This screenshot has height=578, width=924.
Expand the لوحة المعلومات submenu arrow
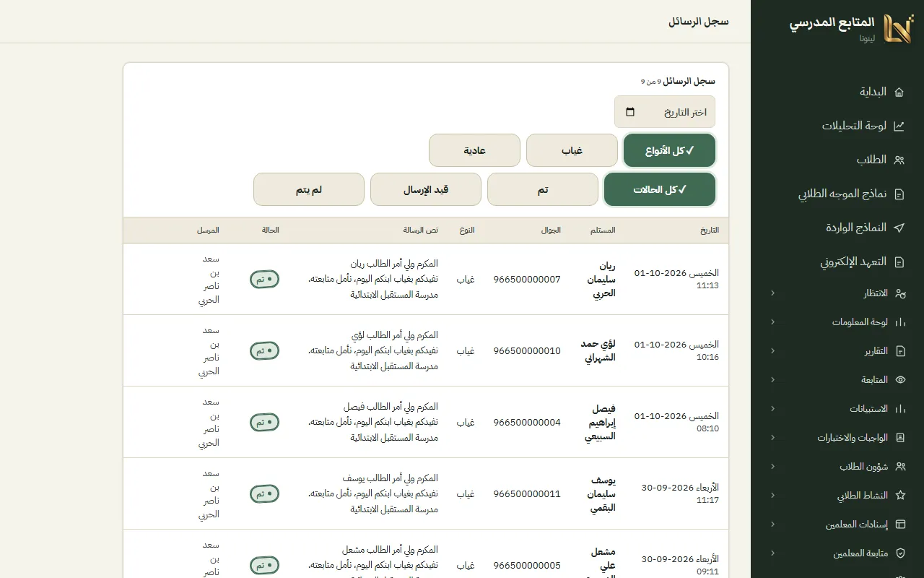[x=772, y=322]
